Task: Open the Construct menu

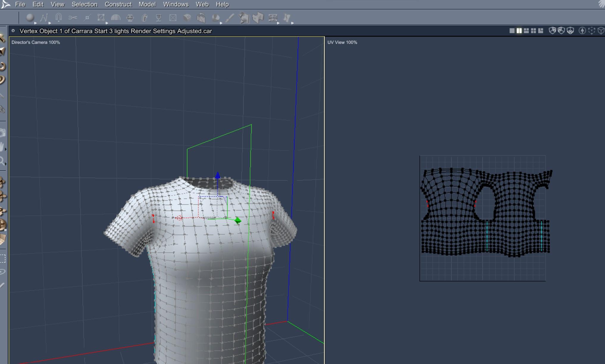Action: [118, 4]
